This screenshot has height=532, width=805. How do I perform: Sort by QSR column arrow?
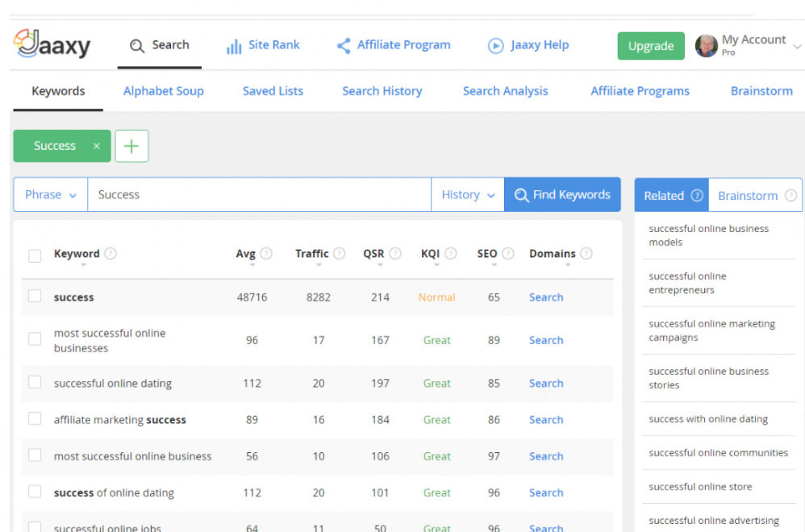380,265
